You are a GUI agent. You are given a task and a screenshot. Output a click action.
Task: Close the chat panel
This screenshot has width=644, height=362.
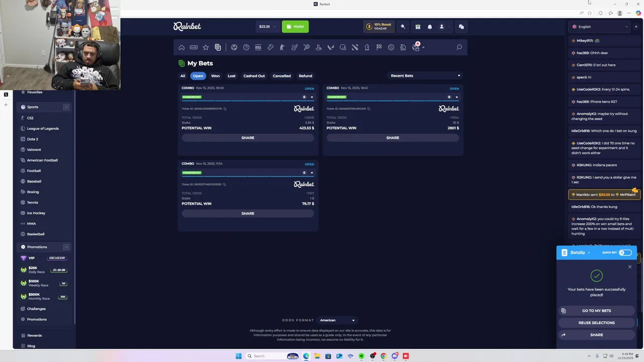[x=636, y=27]
